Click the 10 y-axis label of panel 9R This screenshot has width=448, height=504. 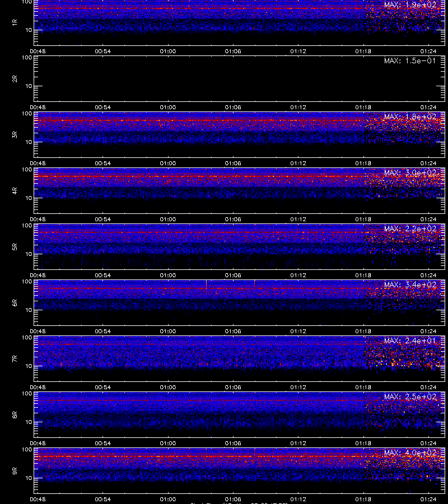click(29, 478)
